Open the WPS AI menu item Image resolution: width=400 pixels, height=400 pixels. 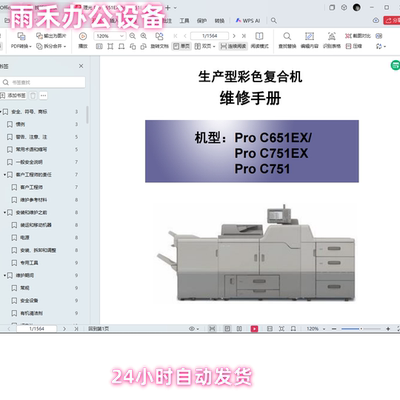pos(248,21)
